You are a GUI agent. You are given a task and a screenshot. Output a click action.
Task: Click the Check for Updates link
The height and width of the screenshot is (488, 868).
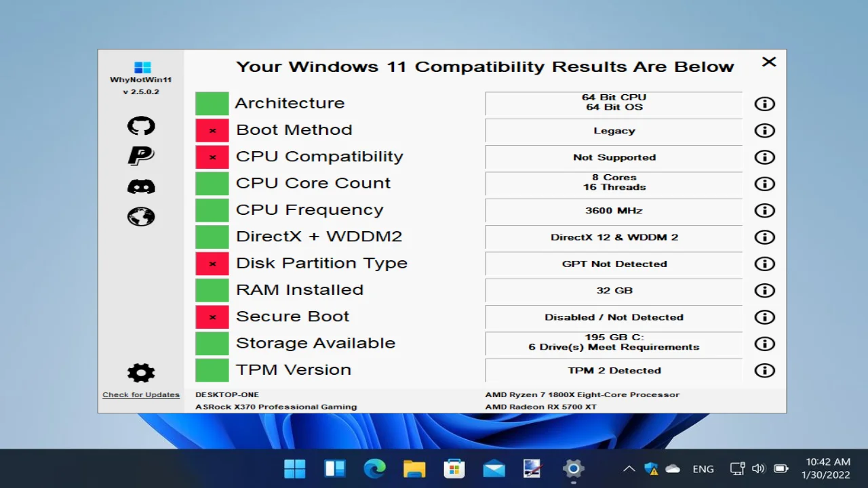141,394
